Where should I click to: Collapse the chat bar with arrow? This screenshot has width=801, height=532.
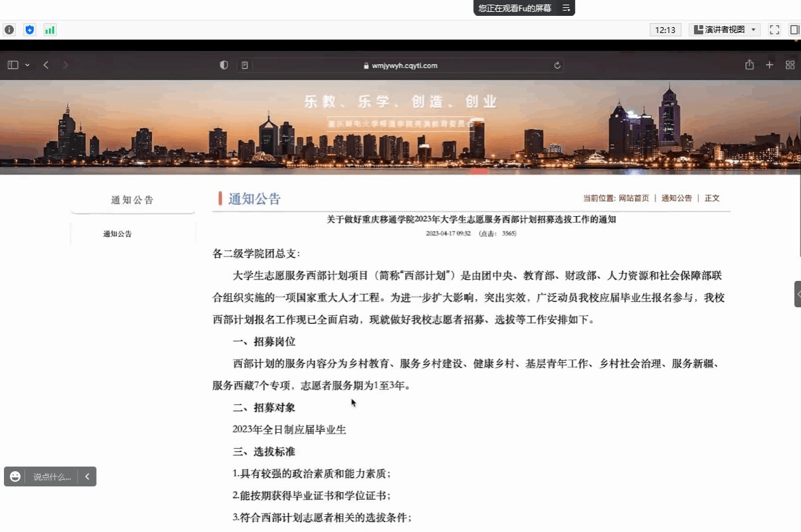point(87,476)
